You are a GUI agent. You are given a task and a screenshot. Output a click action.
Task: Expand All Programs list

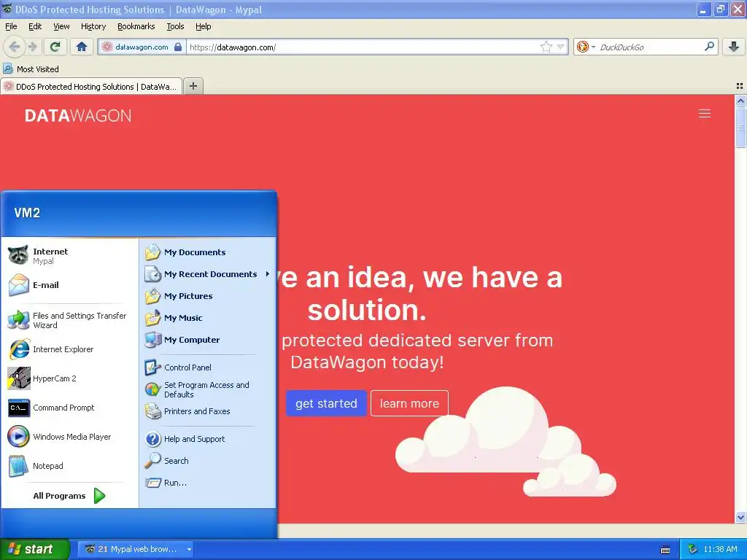pos(69,496)
